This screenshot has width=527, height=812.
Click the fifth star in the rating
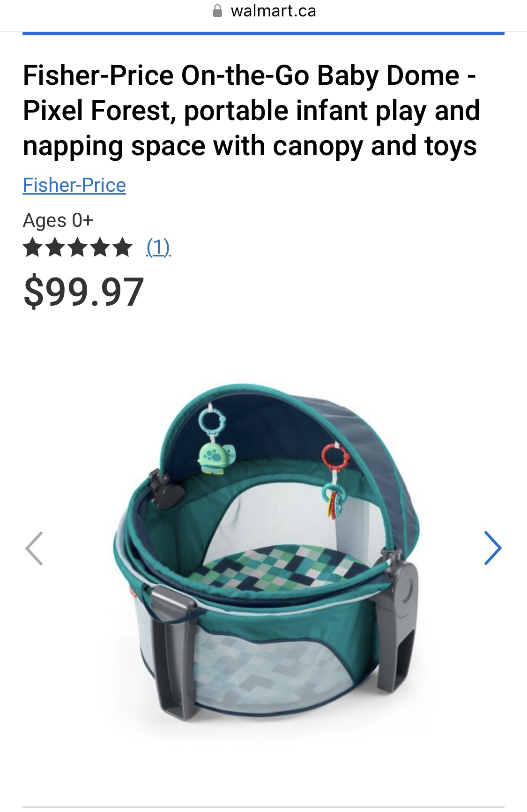[123, 247]
